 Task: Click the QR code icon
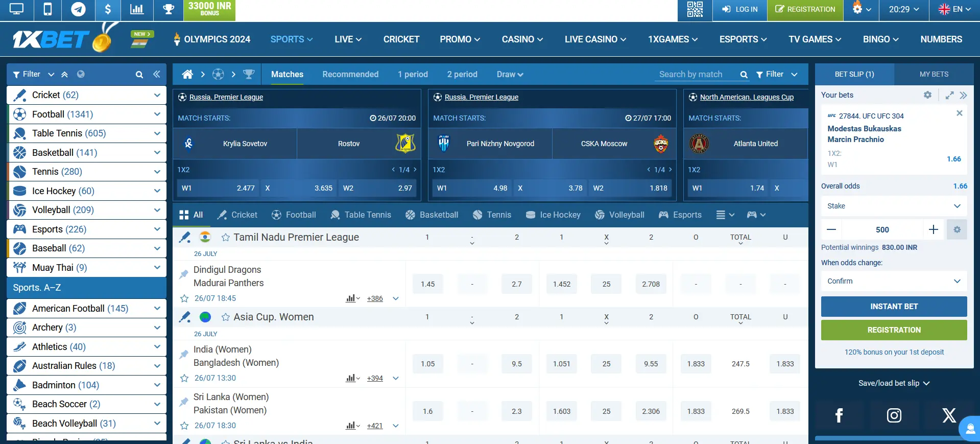695,10
